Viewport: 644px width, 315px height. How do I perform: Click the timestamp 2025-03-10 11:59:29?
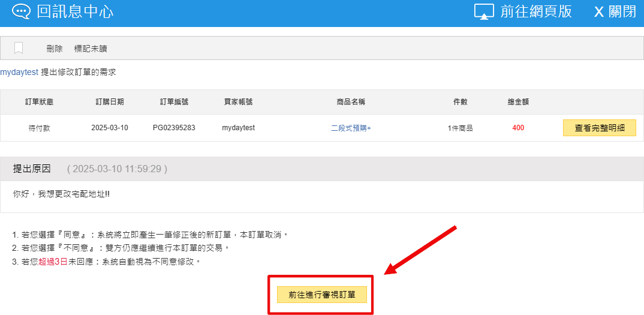(117, 169)
